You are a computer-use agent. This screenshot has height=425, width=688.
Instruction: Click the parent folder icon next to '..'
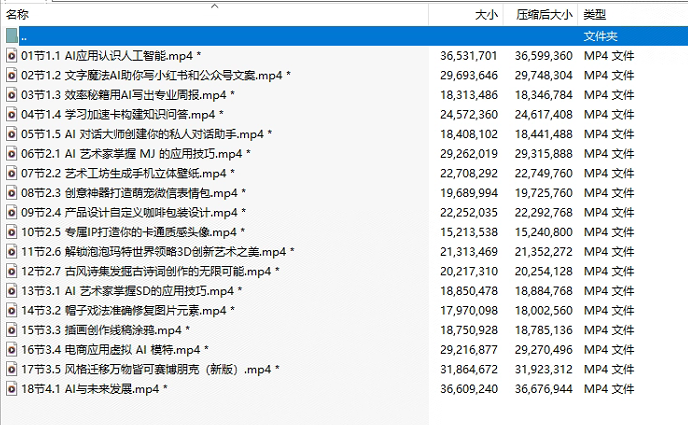click(11, 36)
